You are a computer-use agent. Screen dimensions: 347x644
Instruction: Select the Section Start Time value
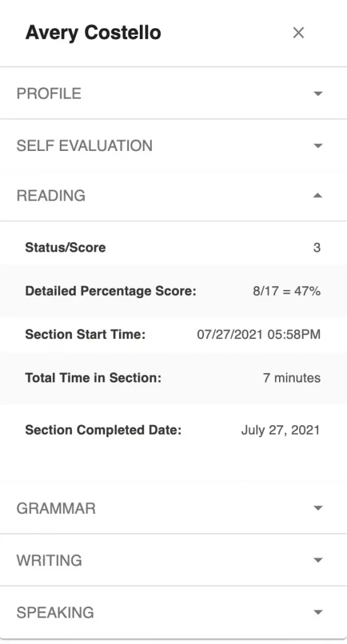pyautogui.click(x=259, y=335)
